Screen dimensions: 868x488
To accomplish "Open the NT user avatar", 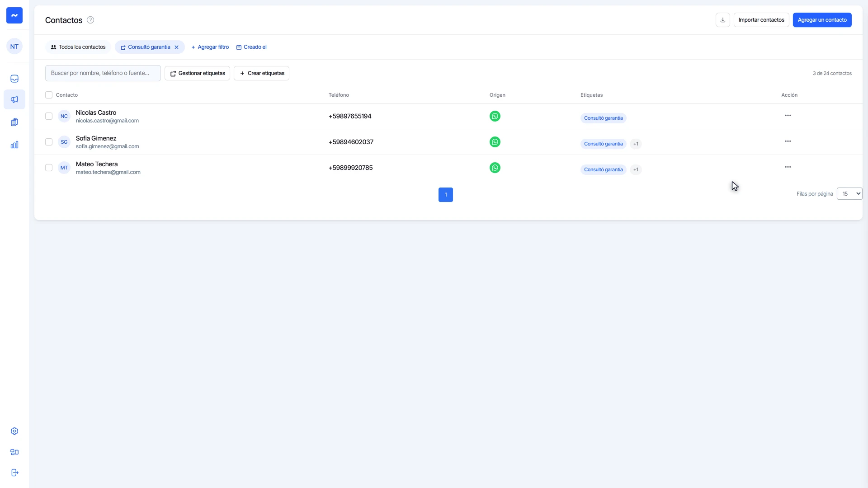I will (14, 47).
